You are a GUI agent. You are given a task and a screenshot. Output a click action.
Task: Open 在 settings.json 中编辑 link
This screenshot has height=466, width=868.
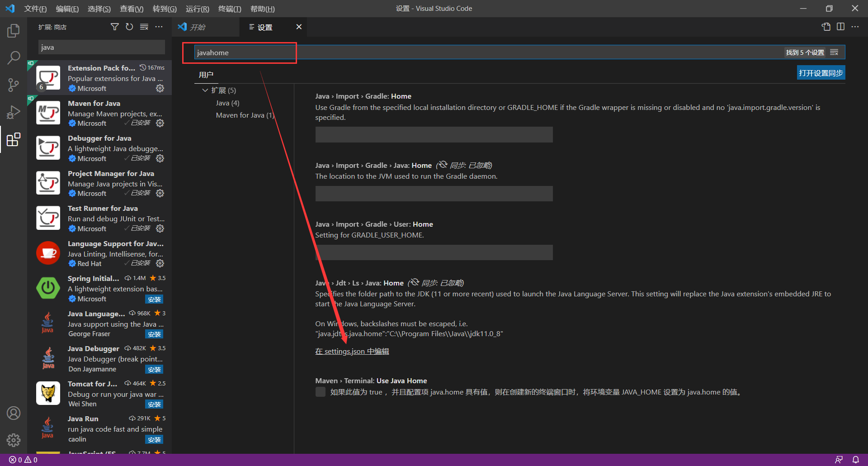pos(352,352)
